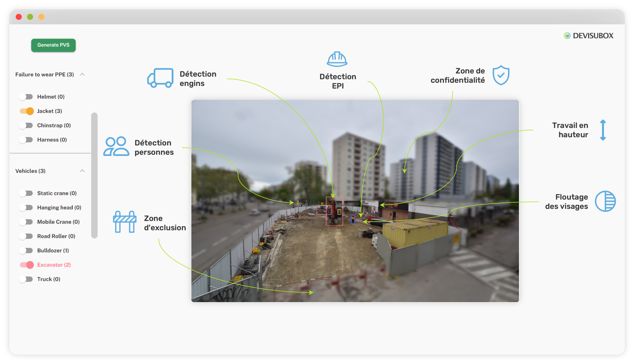634x364 pixels.
Task: Enable the Helmet detection toggle
Action: pos(26,97)
